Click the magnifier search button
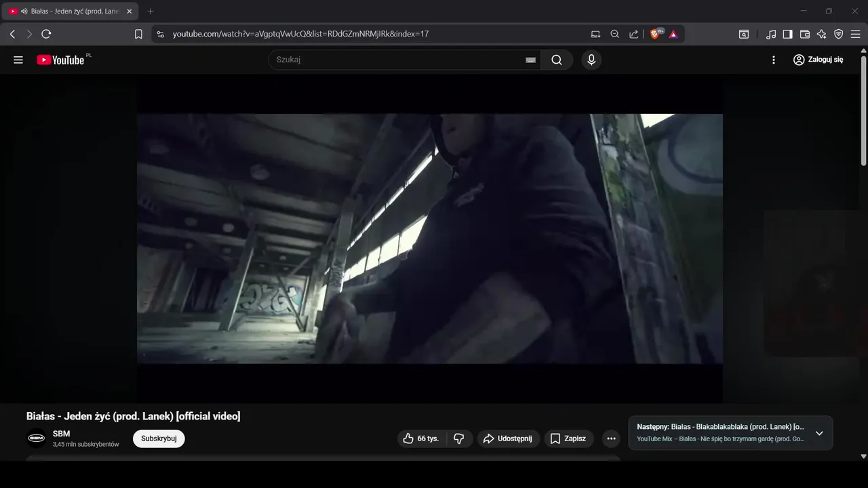The image size is (868, 488). point(557,60)
